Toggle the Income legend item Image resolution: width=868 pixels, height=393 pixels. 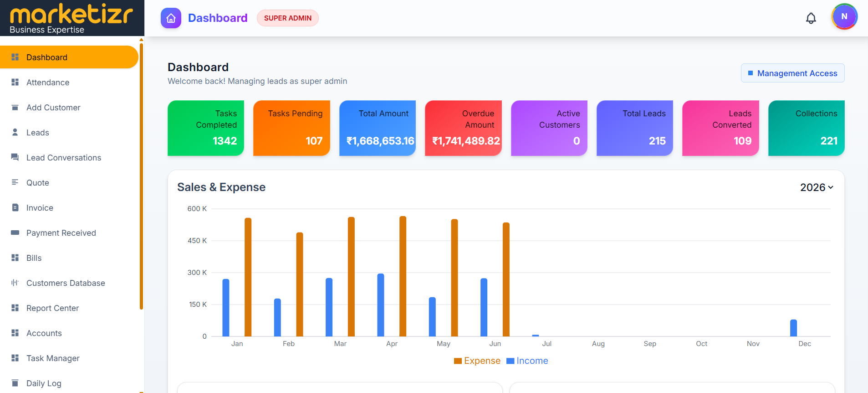click(x=527, y=361)
